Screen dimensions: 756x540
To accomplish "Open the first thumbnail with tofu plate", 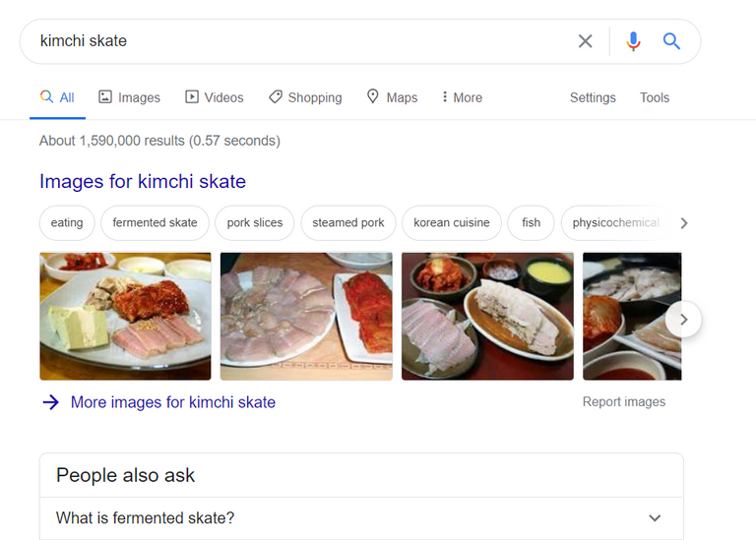I will coord(125,316).
